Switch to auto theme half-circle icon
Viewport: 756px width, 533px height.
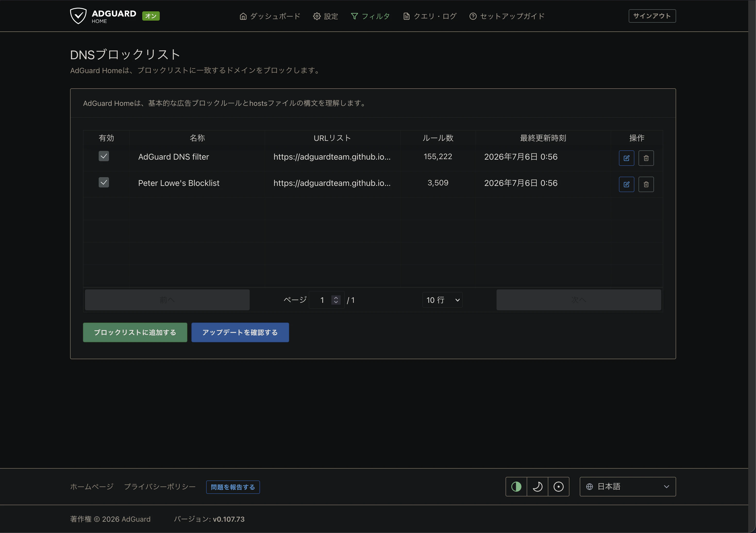pyautogui.click(x=516, y=487)
